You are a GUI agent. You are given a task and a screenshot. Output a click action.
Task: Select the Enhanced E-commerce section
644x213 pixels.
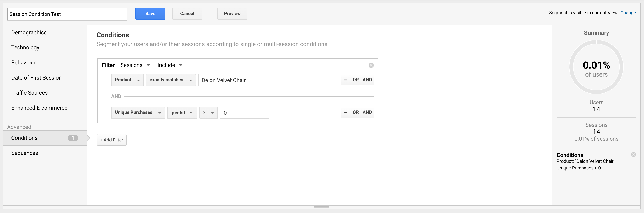point(39,108)
